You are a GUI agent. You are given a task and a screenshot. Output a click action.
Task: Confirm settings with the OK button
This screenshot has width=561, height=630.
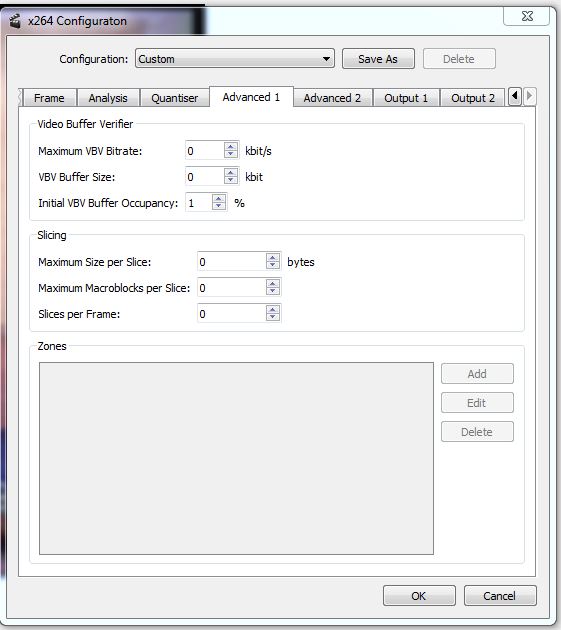point(419,595)
